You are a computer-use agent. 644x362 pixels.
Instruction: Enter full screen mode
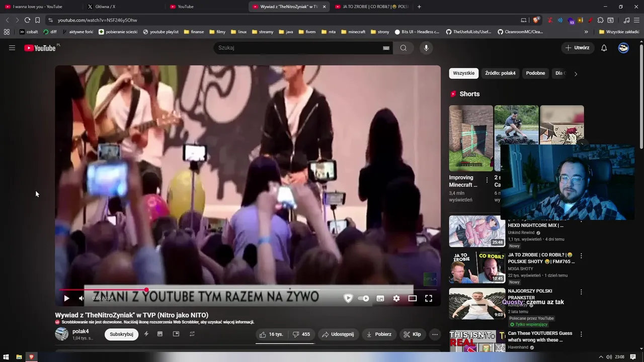click(429, 298)
